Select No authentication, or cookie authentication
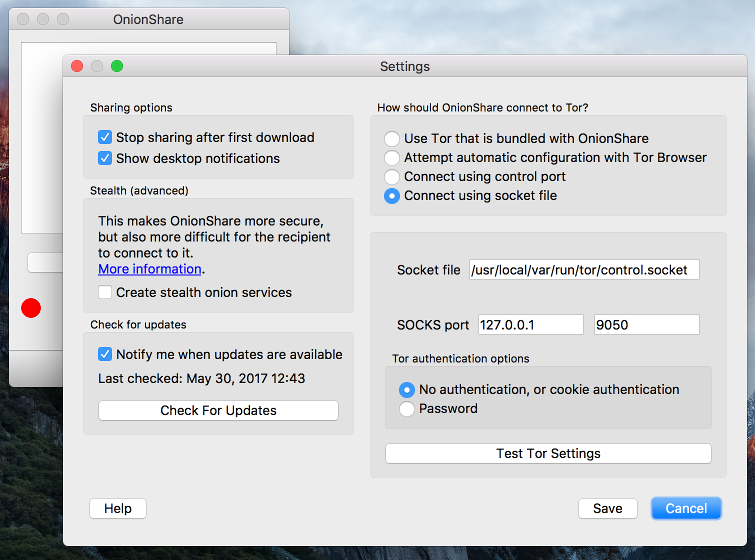The width and height of the screenshot is (755, 560). pos(407,390)
